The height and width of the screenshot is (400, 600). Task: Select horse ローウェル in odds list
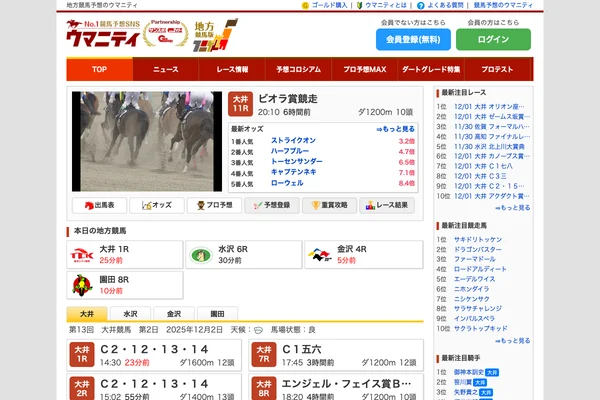[x=287, y=183]
